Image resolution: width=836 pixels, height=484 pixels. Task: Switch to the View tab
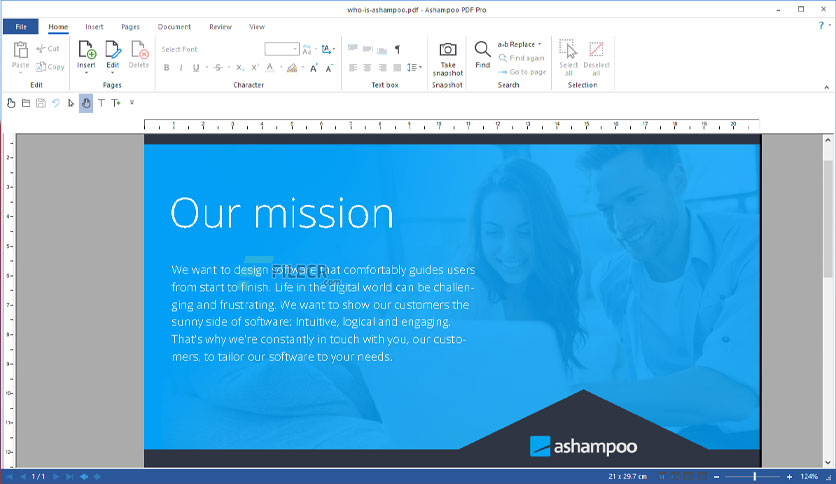[x=257, y=27]
